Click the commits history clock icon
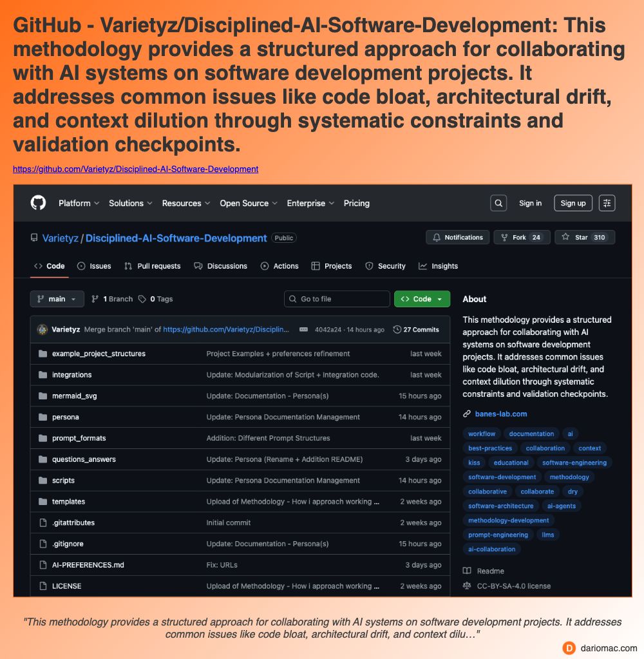The image size is (644, 659). click(397, 330)
